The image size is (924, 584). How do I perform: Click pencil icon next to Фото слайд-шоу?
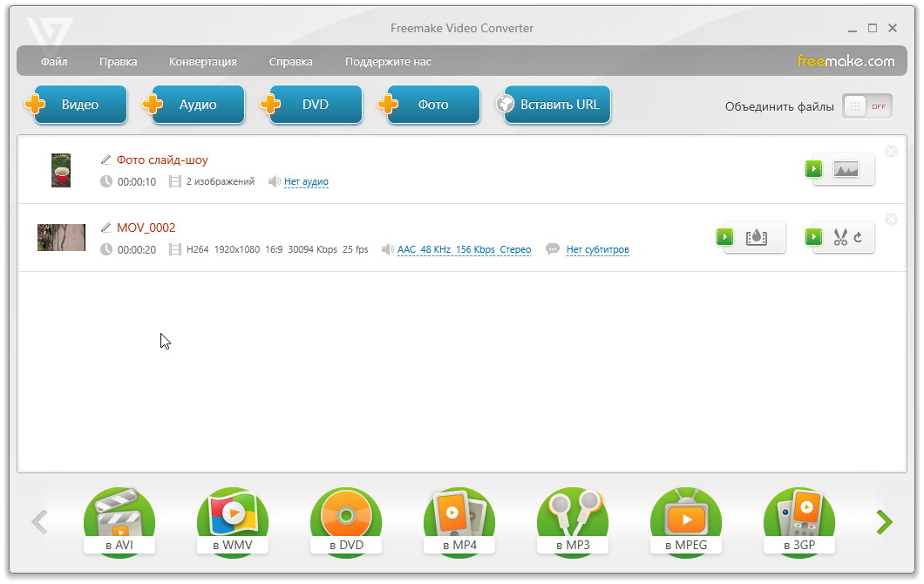pyautogui.click(x=106, y=160)
